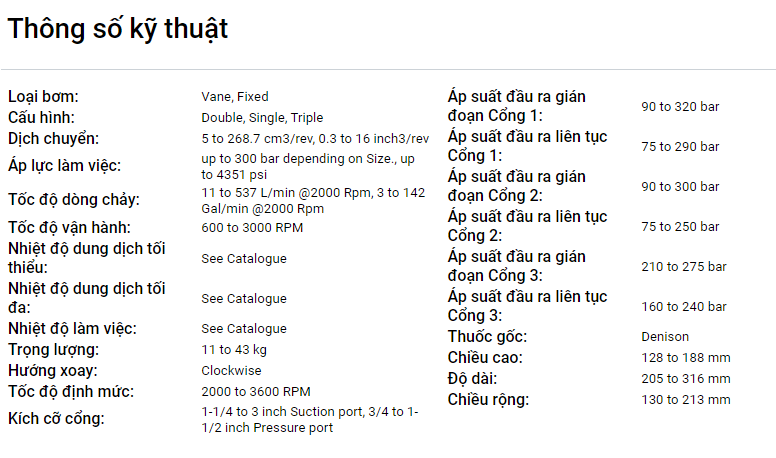The height and width of the screenshot is (458, 776).
Task: Click the 'Tốc độ định mức:' label
Action: (70, 392)
